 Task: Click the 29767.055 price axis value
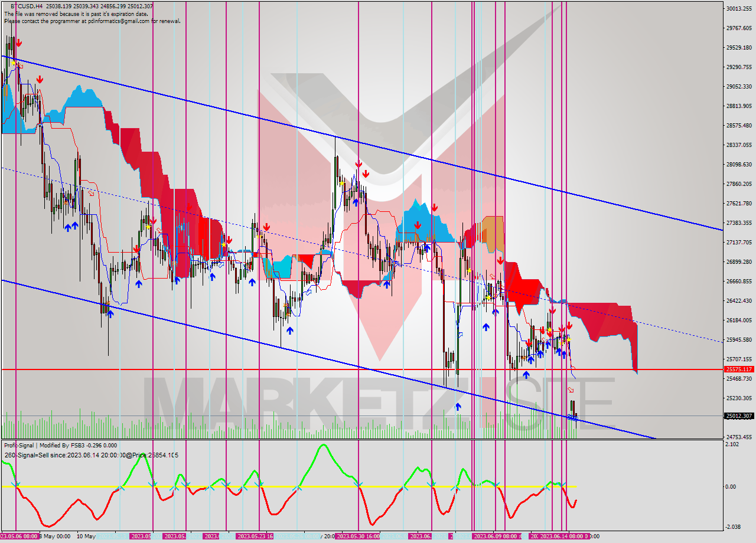(739, 28)
